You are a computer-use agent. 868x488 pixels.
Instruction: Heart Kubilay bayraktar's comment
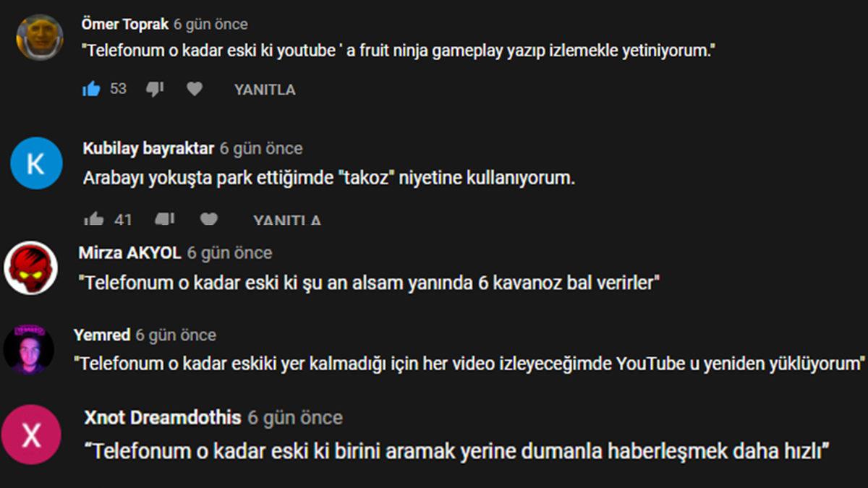point(209,218)
